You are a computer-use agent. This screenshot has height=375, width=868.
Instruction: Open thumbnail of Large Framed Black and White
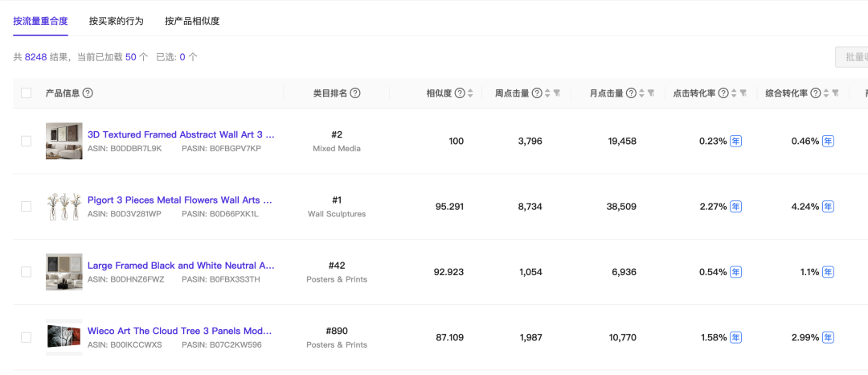pyautogui.click(x=64, y=271)
